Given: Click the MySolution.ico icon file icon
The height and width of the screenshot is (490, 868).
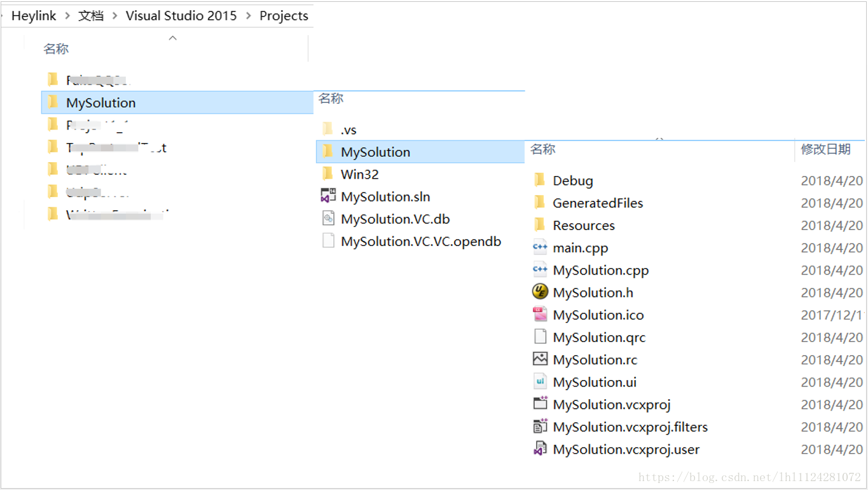Looking at the screenshot, I should (x=540, y=314).
